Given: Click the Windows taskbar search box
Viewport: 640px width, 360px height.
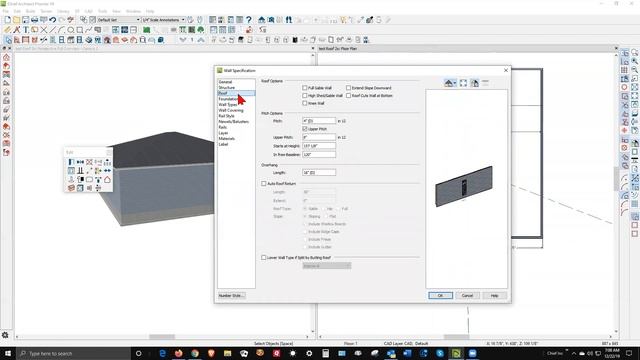Looking at the screenshot, I should tap(73, 353).
